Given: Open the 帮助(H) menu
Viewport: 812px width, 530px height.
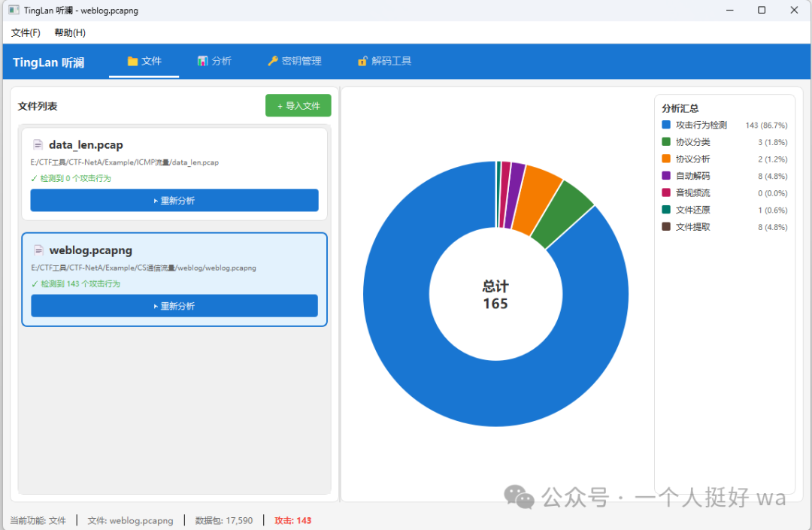Looking at the screenshot, I should click(x=70, y=32).
